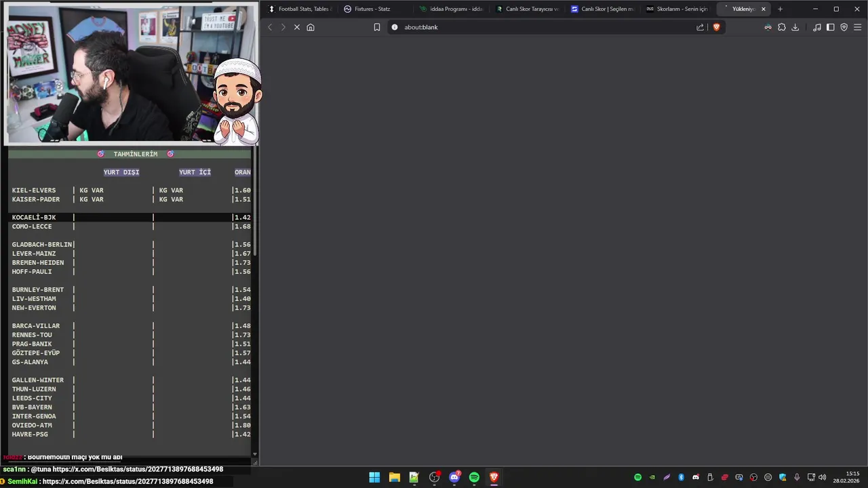Open sca1nn's Besiktas x.com link

click(138, 469)
